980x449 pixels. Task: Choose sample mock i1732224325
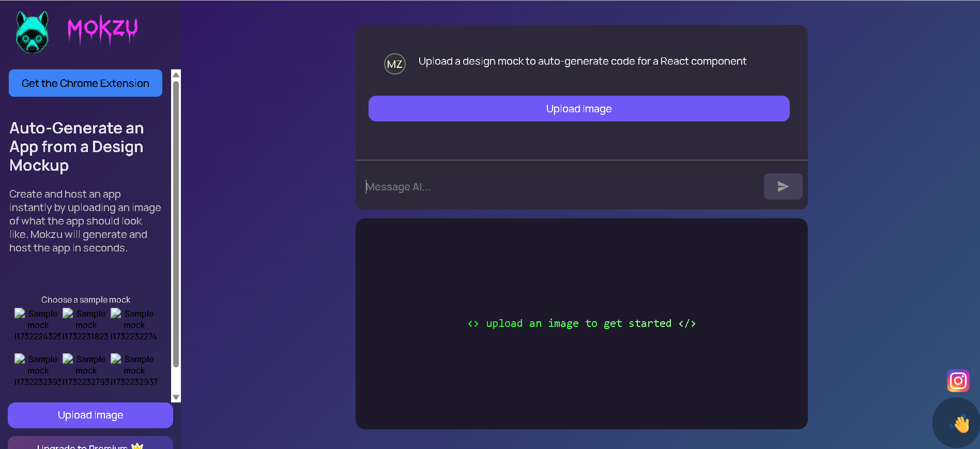(38, 325)
